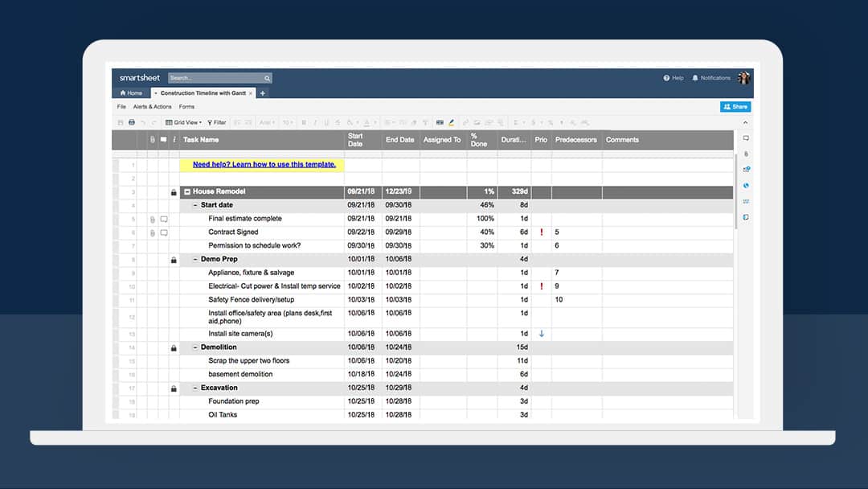This screenshot has height=489, width=868.
Task: Open attachments paperclip in right sidebar
Action: [746, 154]
